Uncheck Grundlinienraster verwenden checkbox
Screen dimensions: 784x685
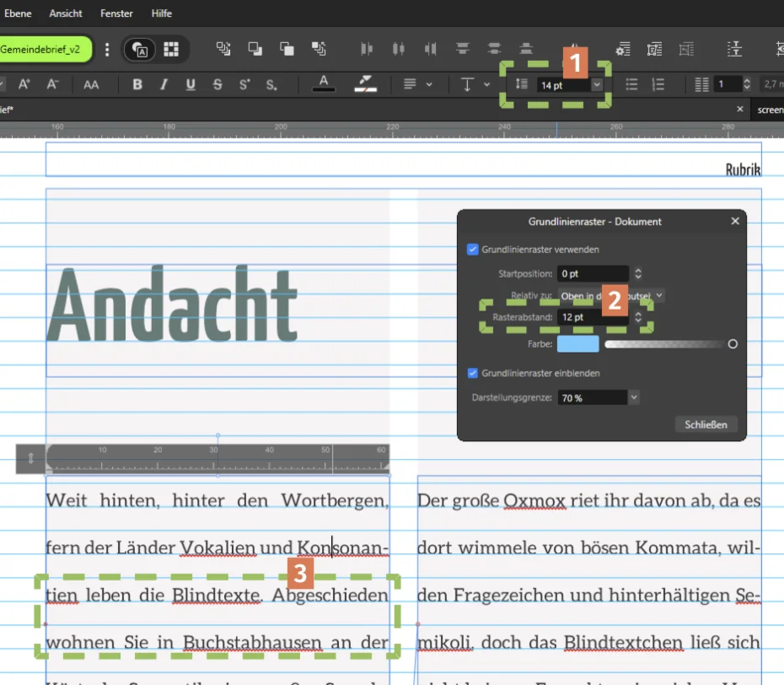tap(472, 249)
